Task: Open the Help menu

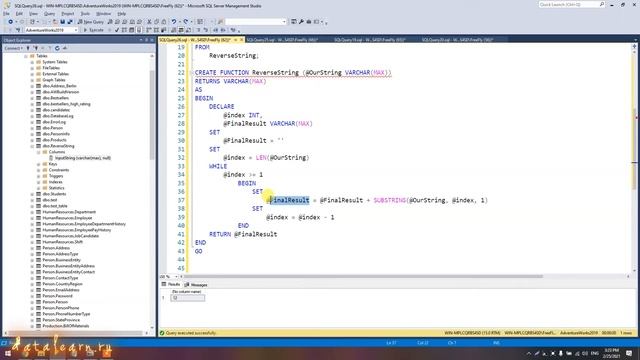Action: (122, 13)
